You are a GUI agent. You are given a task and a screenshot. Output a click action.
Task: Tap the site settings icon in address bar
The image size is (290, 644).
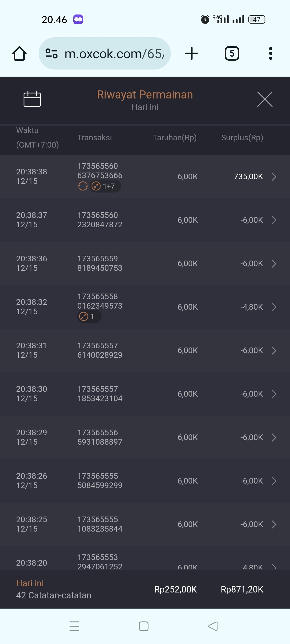point(52,53)
